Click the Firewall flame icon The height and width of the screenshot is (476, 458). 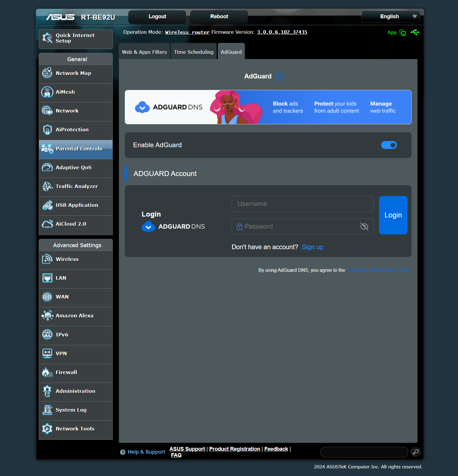coord(47,372)
